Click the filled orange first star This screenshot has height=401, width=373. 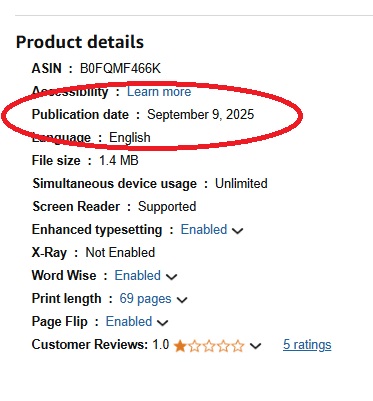(x=180, y=346)
